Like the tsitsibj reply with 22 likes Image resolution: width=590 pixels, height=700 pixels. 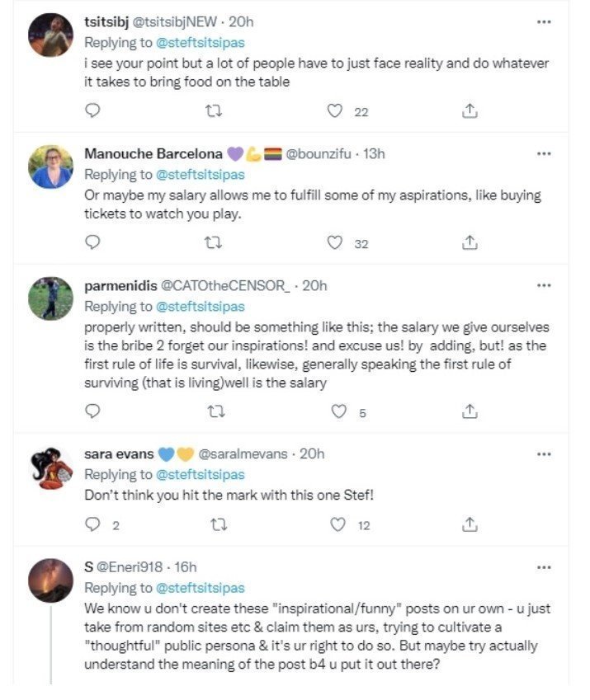334,110
